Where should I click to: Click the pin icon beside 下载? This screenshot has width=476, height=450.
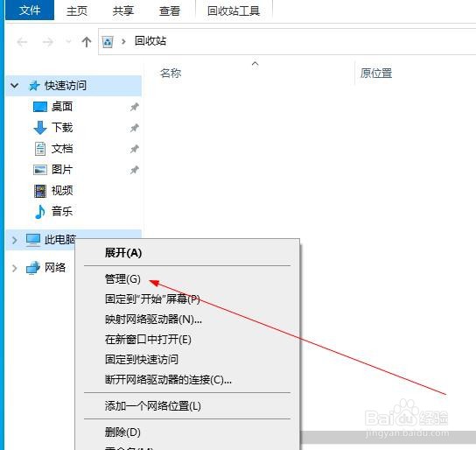point(135,128)
